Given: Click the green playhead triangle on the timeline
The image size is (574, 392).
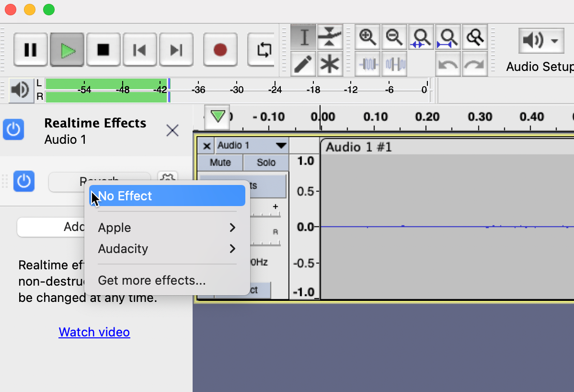Looking at the screenshot, I should pyautogui.click(x=217, y=116).
